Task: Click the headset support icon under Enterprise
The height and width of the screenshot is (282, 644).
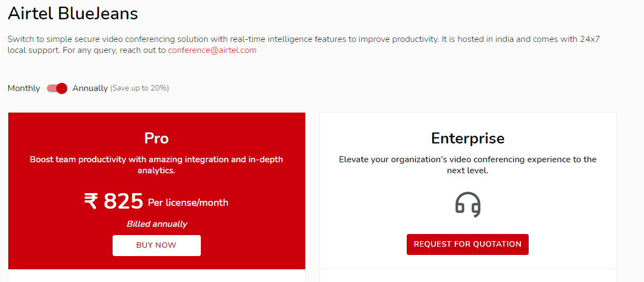Action: coord(468,204)
